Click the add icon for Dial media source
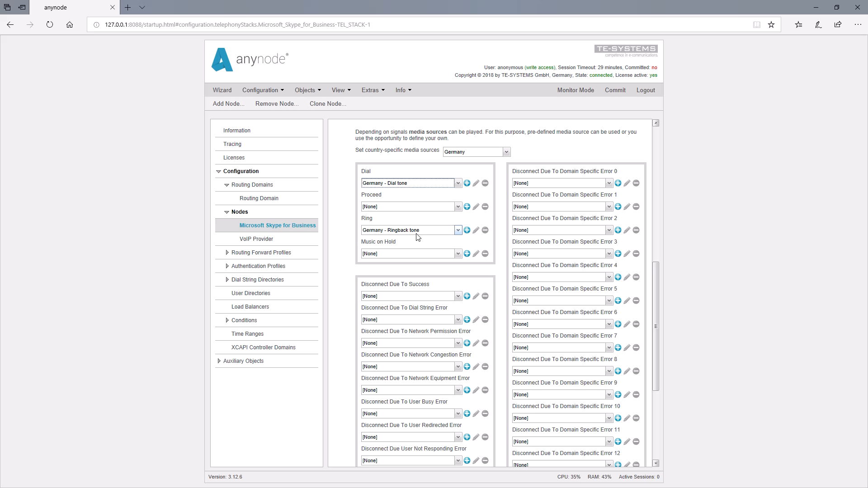This screenshot has height=488, width=868. tap(467, 183)
